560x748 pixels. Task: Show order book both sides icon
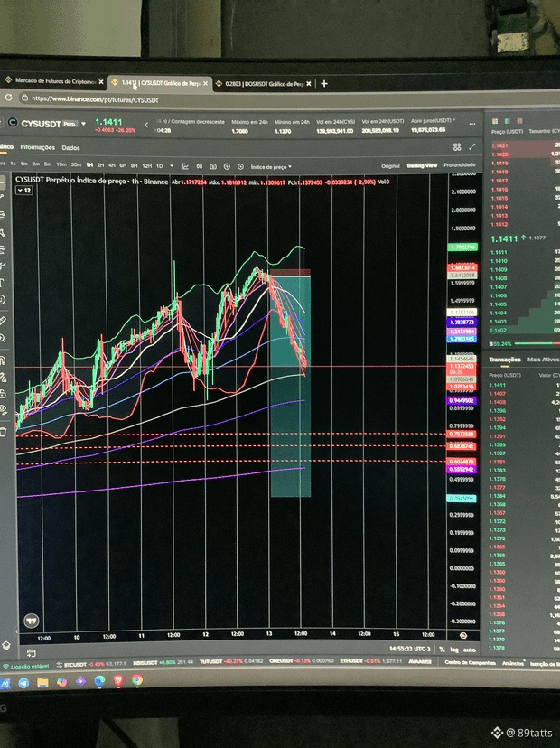495,121
